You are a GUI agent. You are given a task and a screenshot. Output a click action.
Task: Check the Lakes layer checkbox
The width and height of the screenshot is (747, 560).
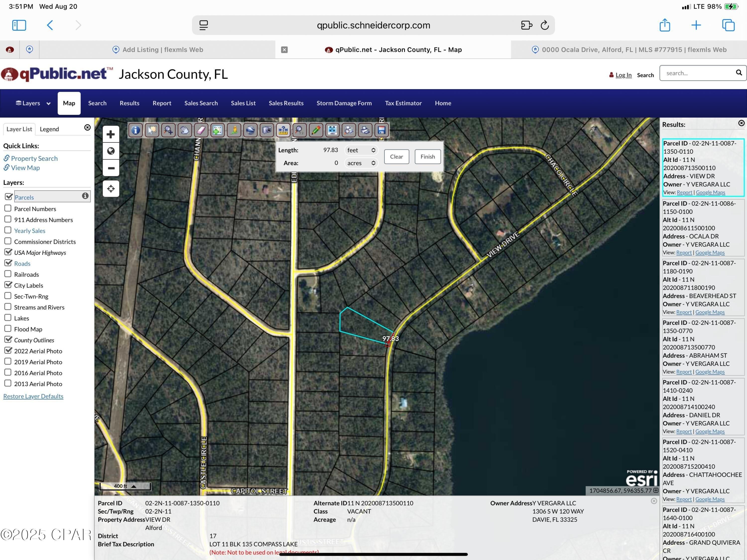coord(8,317)
